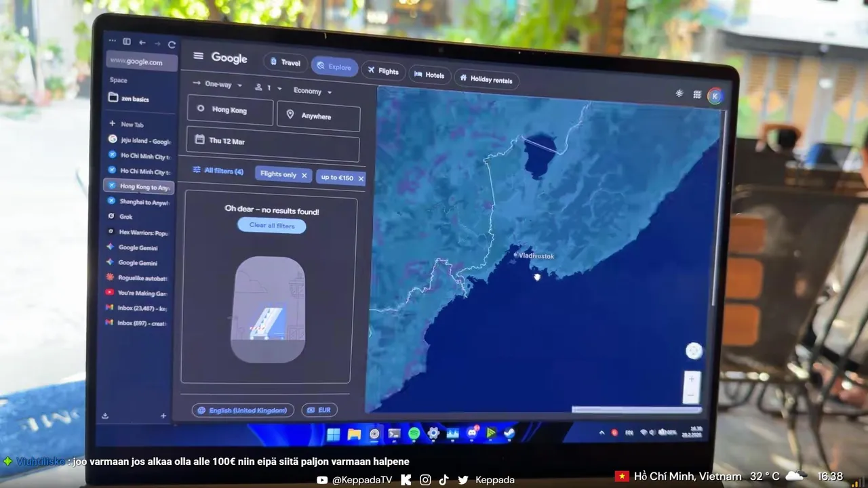
Task: Open Terminal from the taskbar
Action: [394, 434]
